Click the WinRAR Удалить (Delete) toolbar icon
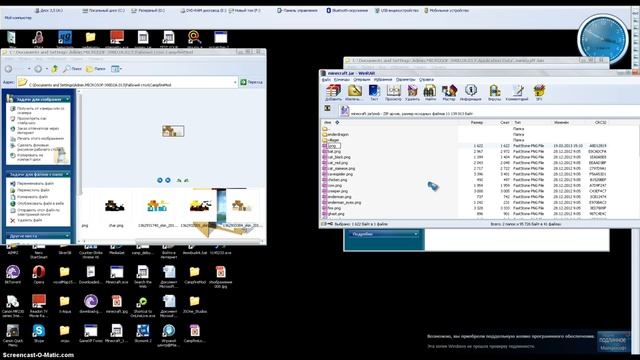This screenshot has height=360, width=640. (412, 93)
